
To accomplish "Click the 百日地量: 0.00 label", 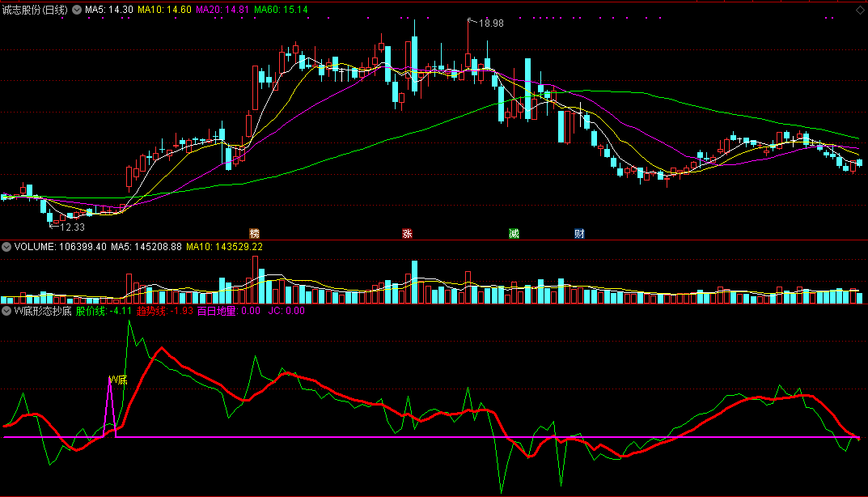I will point(229,311).
